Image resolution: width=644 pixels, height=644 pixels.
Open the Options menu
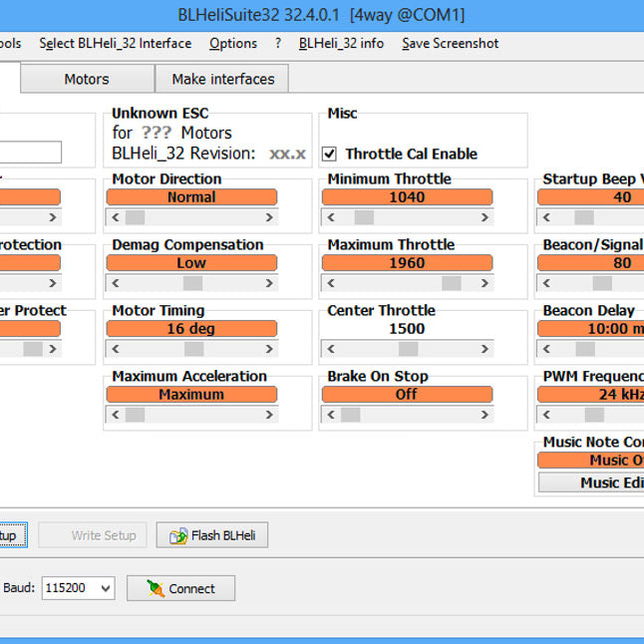pos(232,43)
